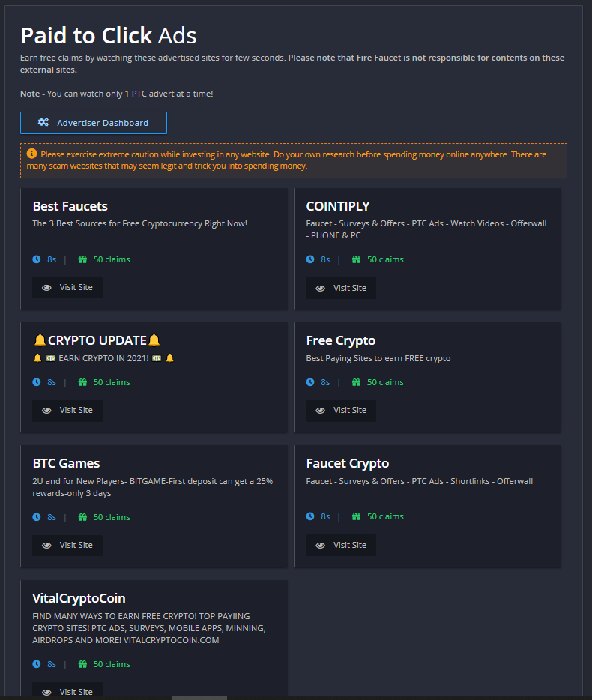Click the clock icon in Best Faucets card

coord(37,259)
